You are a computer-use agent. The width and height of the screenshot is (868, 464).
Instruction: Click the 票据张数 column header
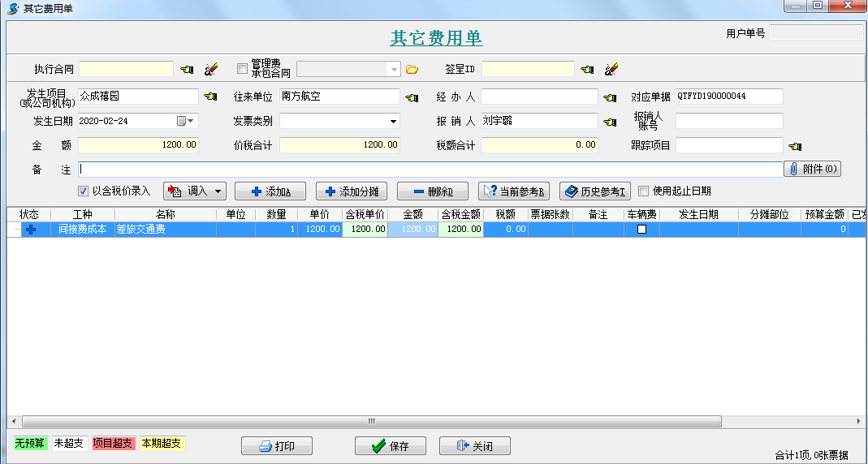click(551, 215)
